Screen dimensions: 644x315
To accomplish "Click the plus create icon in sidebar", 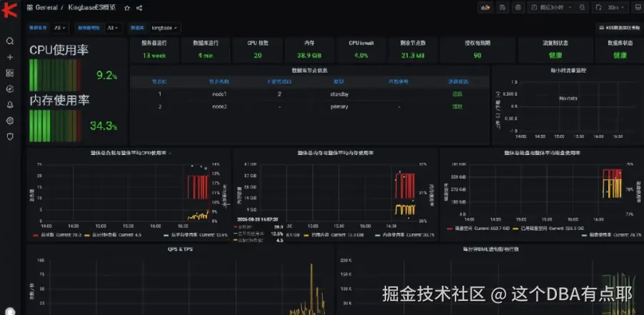I will point(10,57).
